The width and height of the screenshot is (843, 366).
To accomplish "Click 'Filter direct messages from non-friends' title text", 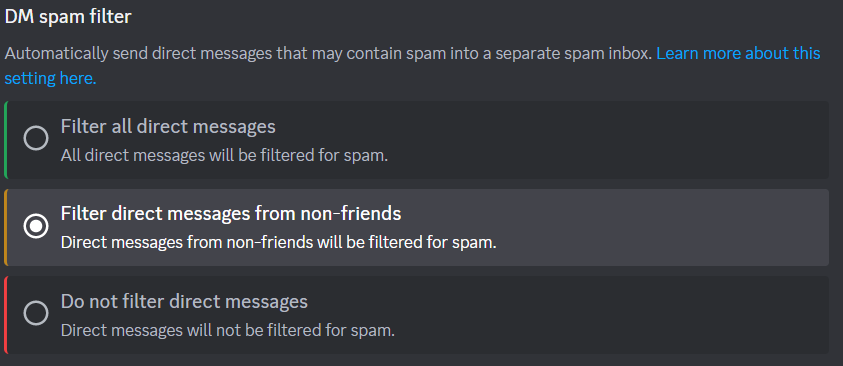I will pos(231,214).
